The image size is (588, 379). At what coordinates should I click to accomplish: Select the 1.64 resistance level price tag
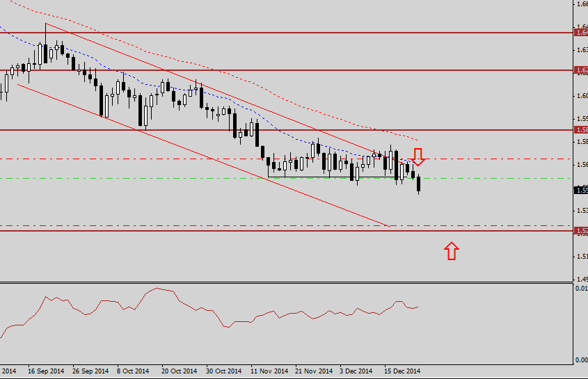[580, 32]
